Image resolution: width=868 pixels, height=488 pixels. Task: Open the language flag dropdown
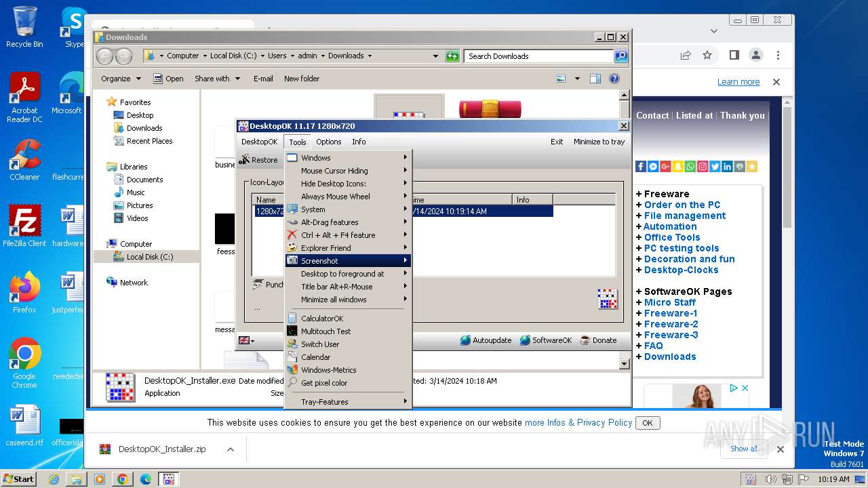point(246,340)
